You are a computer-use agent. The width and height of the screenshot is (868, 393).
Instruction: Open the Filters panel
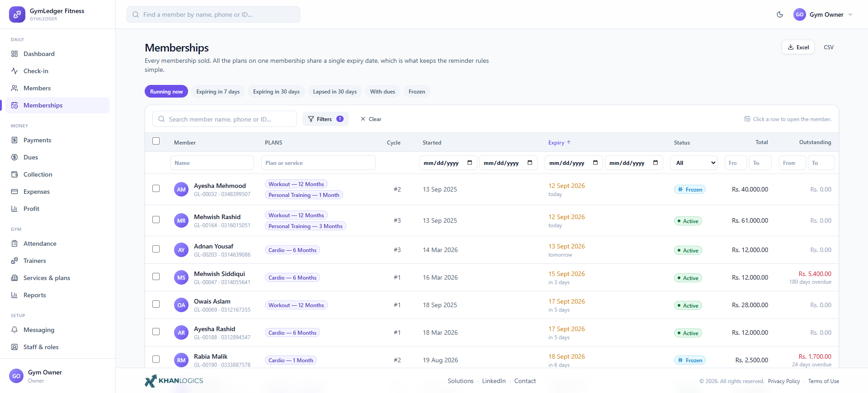pyautogui.click(x=325, y=119)
